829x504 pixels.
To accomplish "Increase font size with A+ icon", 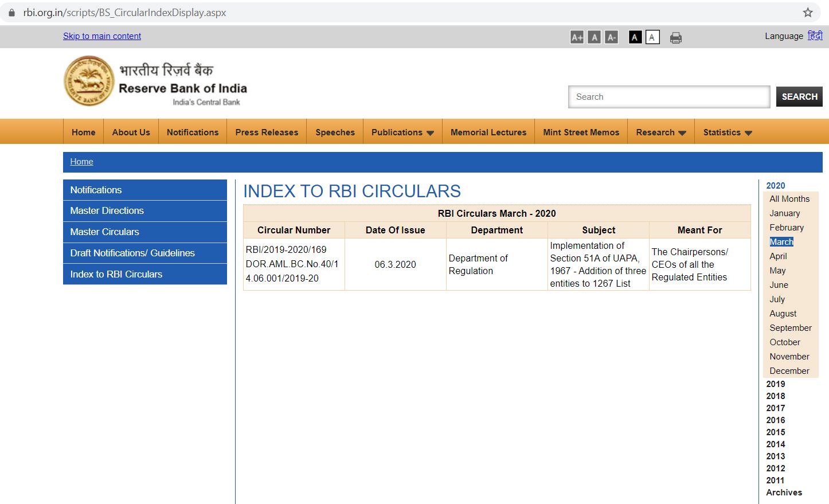I will pyautogui.click(x=577, y=37).
